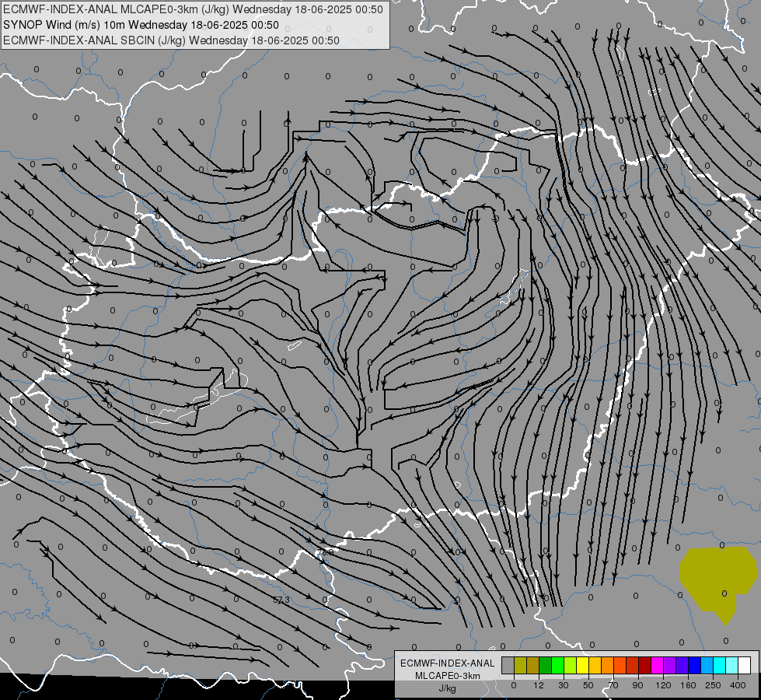Viewport: 761px width, 700px height.
Task: Click the dark red legend swatch
Action: (644, 665)
